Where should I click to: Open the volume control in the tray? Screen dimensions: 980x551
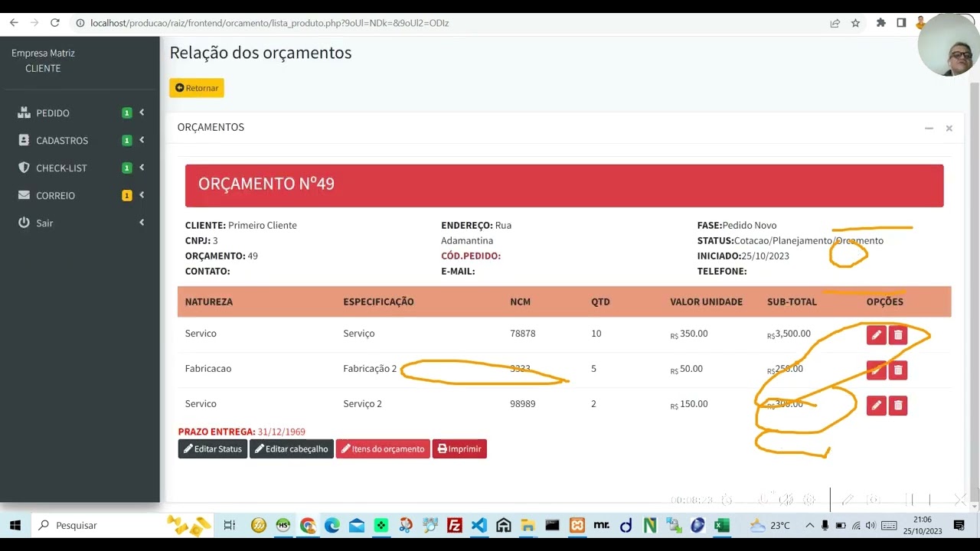point(871,525)
